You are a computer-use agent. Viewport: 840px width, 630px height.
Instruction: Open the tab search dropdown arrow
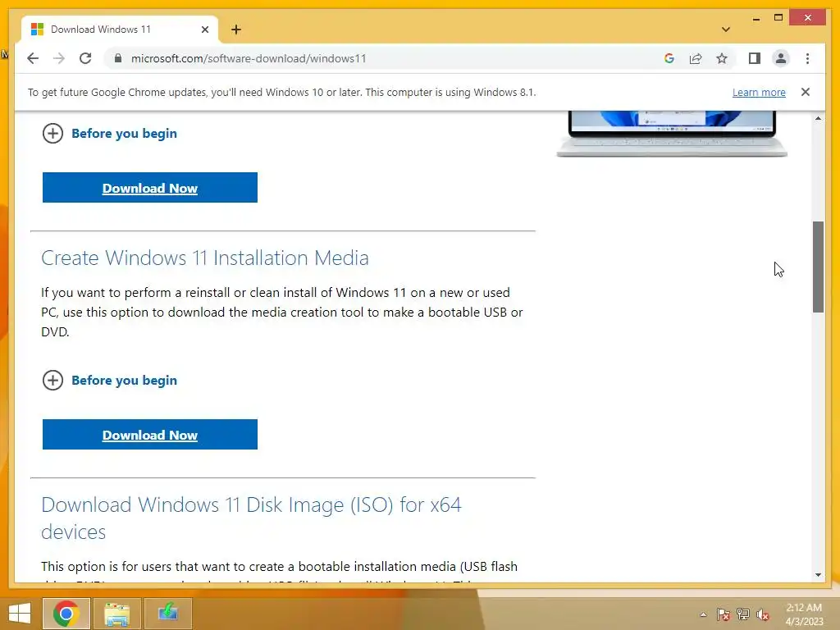pyautogui.click(x=726, y=30)
